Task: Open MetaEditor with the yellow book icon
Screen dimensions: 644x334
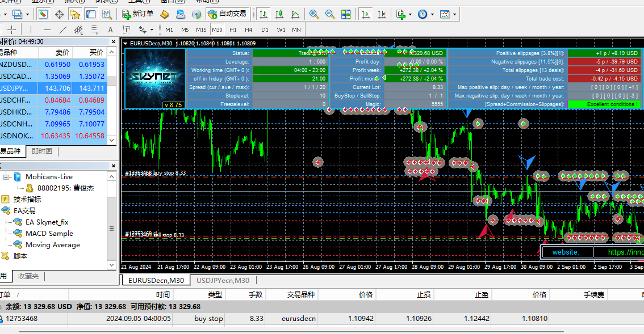Action: (x=165, y=14)
